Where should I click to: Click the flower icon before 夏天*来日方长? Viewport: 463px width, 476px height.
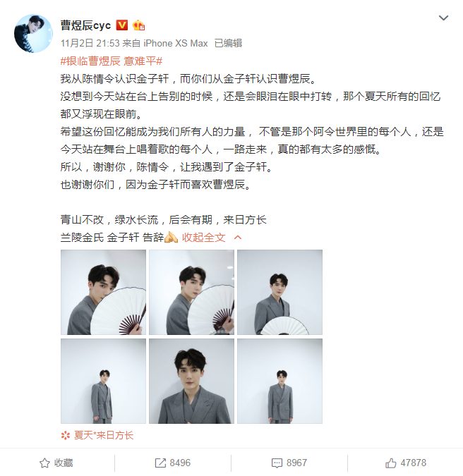click(x=66, y=436)
